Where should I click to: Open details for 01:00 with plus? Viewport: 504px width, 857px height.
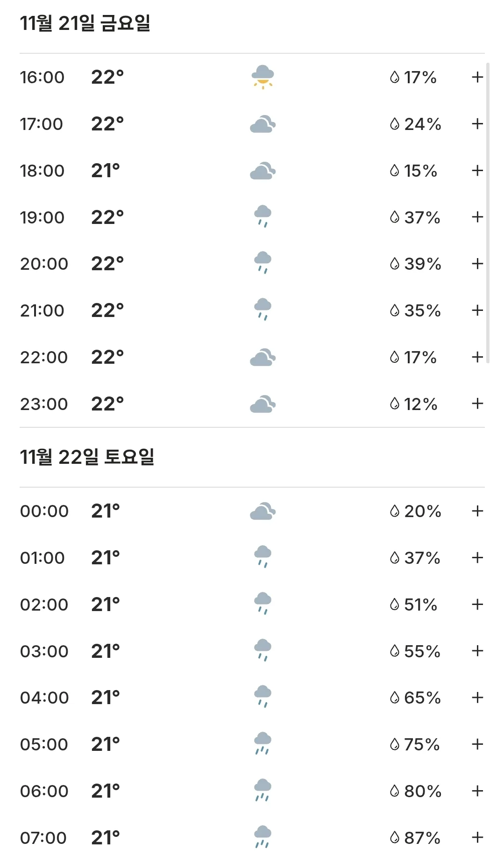[x=477, y=558]
